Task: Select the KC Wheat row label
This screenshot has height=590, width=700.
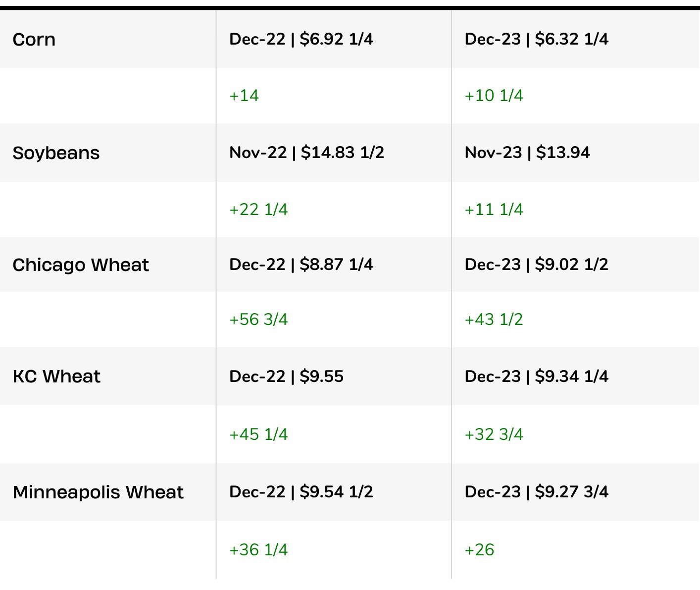Action: point(56,376)
